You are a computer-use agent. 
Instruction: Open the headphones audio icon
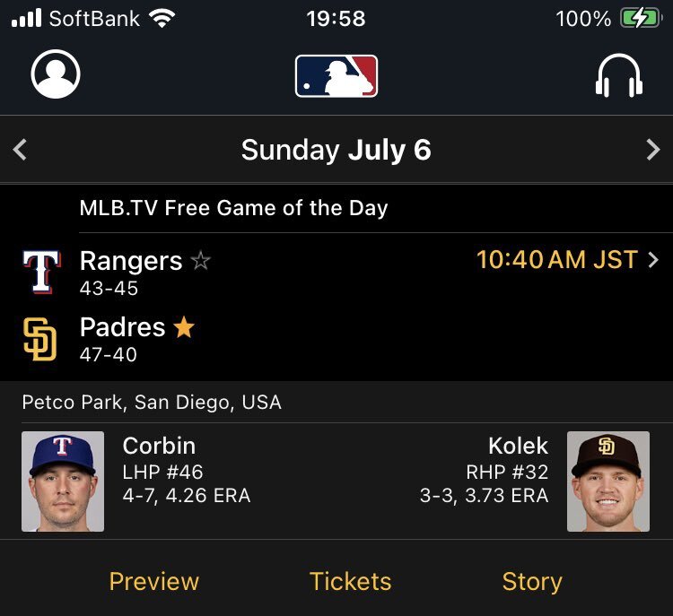pos(619,75)
